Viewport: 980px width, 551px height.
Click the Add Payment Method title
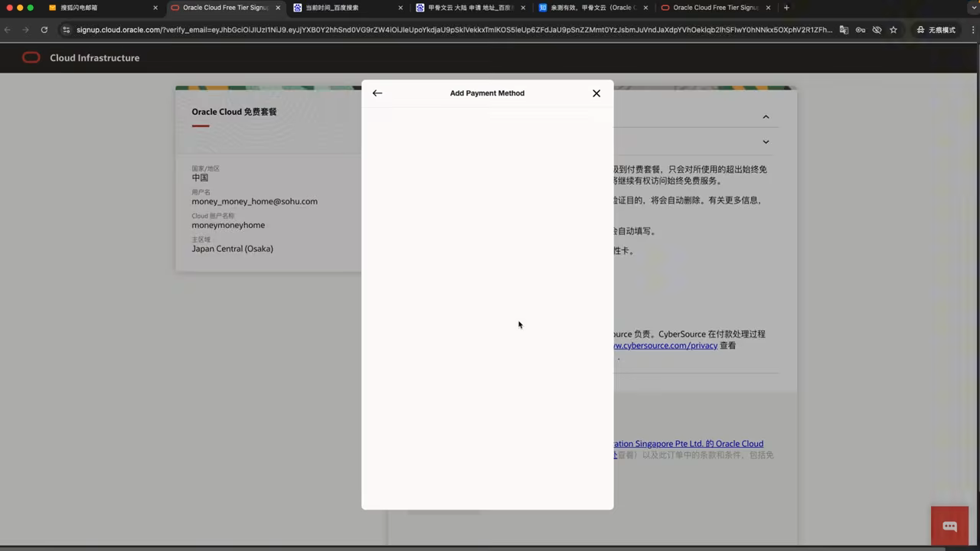[487, 93]
